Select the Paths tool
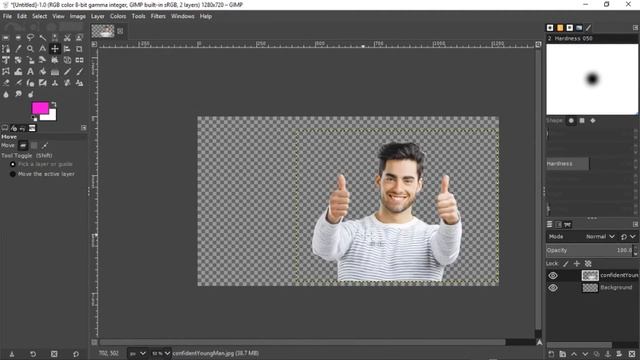The width and height of the screenshot is (640, 360). point(6,49)
